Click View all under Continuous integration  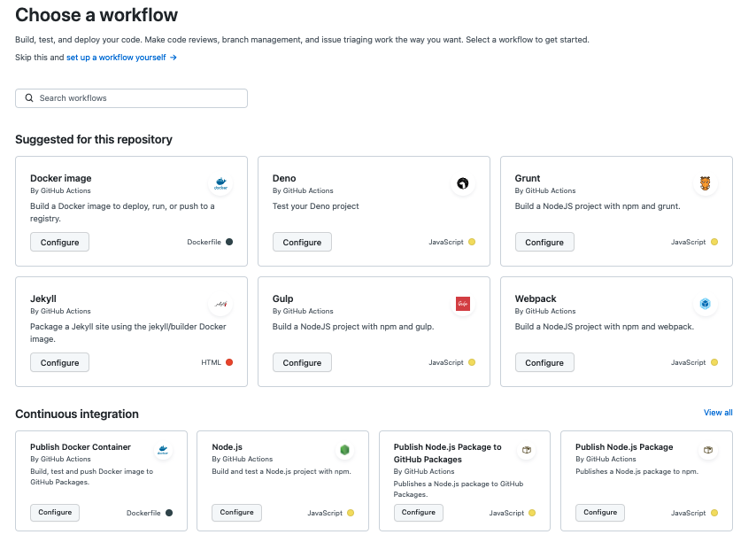[717, 412]
